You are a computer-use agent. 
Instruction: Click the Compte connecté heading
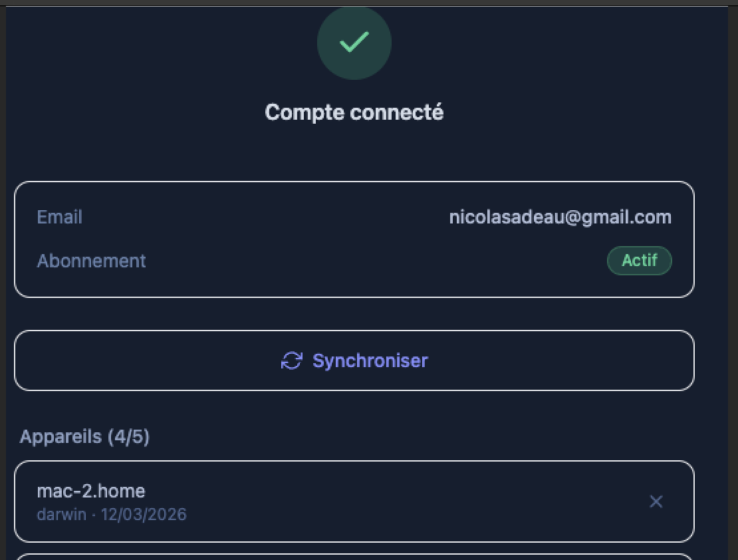point(354,112)
